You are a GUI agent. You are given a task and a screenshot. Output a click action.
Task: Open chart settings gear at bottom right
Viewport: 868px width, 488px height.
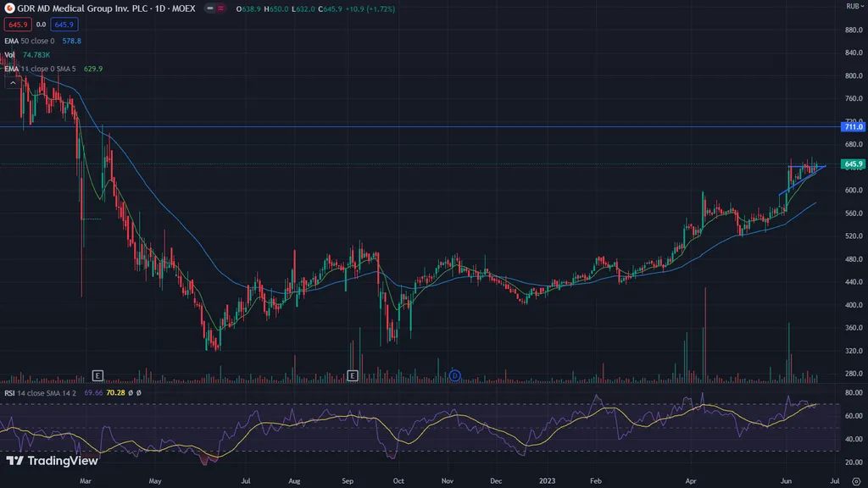point(855,481)
